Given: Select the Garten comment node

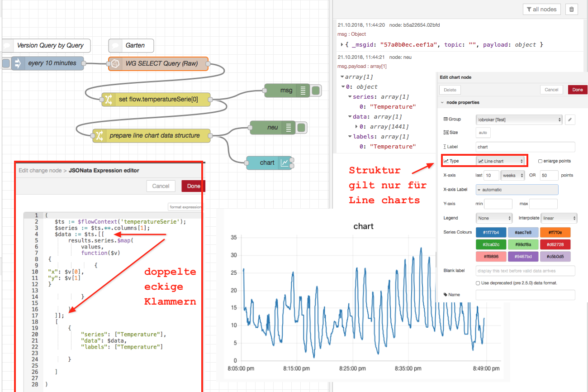Looking at the screenshot, I should click(x=131, y=45).
